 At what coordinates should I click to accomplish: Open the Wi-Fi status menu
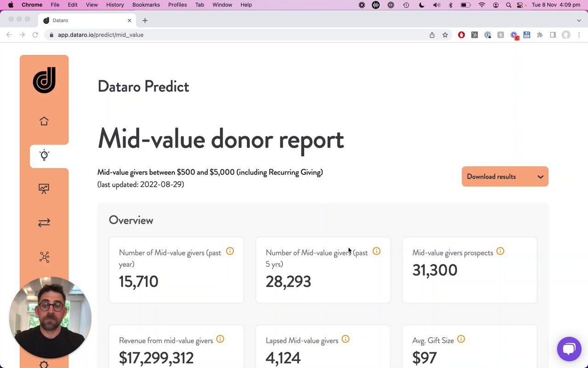pyautogui.click(x=481, y=5)
